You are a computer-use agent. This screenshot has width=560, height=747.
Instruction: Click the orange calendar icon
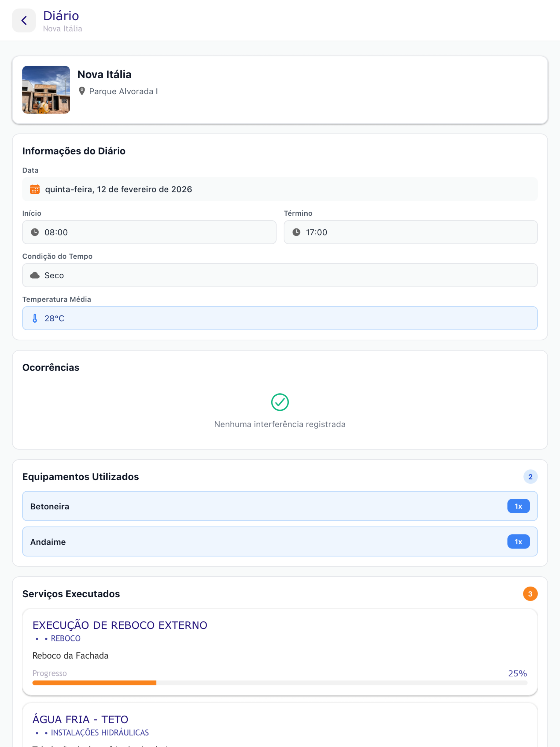tap(35, 189)
